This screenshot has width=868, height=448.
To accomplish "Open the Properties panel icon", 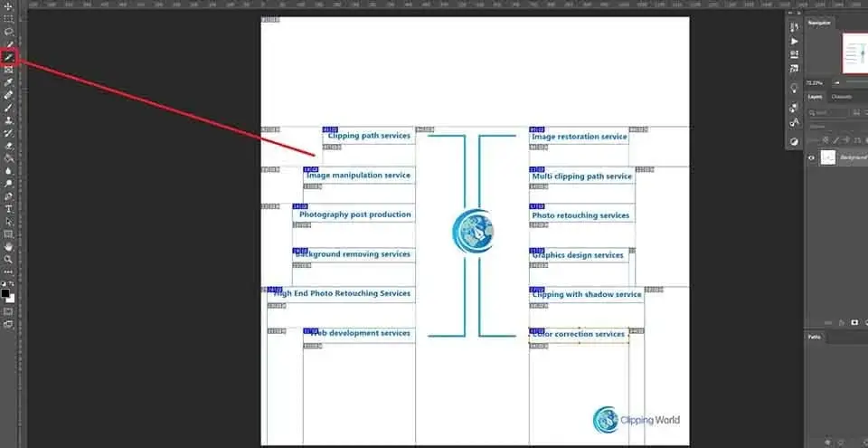I will point(795,54).
